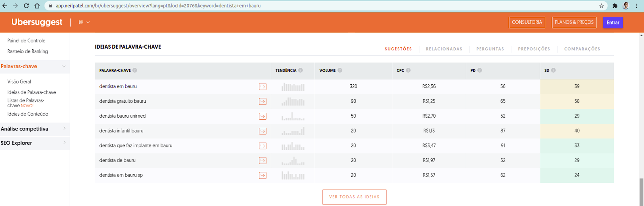Expand the SEO Explorer sidebar section
This screenshot has height=206, width=644.
pyautogui.click(x=64, y=143)
